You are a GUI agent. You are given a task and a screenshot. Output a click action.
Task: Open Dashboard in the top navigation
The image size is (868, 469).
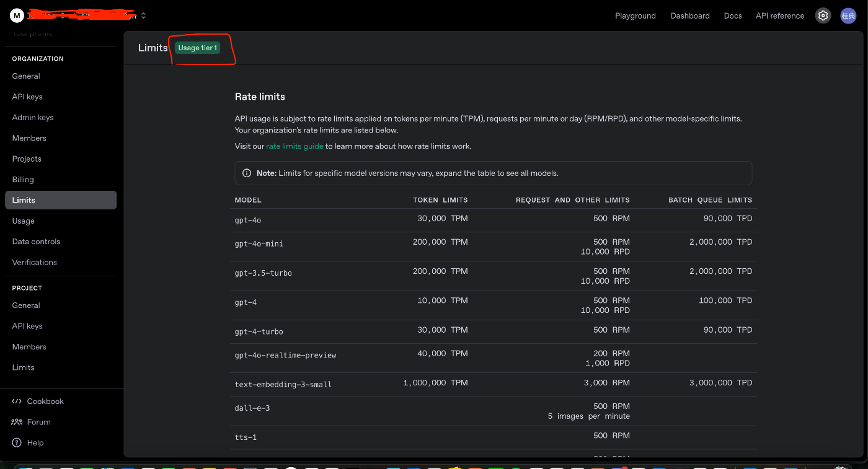pos(690,15)
